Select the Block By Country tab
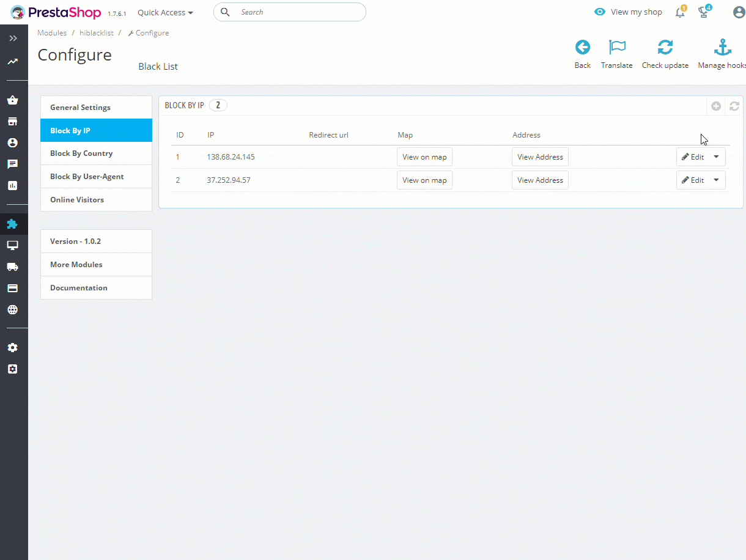 (x=96, y=153)
